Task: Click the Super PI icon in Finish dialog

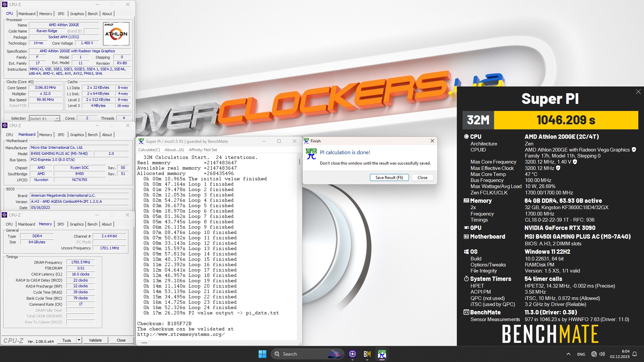Action: (x=311, y=154)
